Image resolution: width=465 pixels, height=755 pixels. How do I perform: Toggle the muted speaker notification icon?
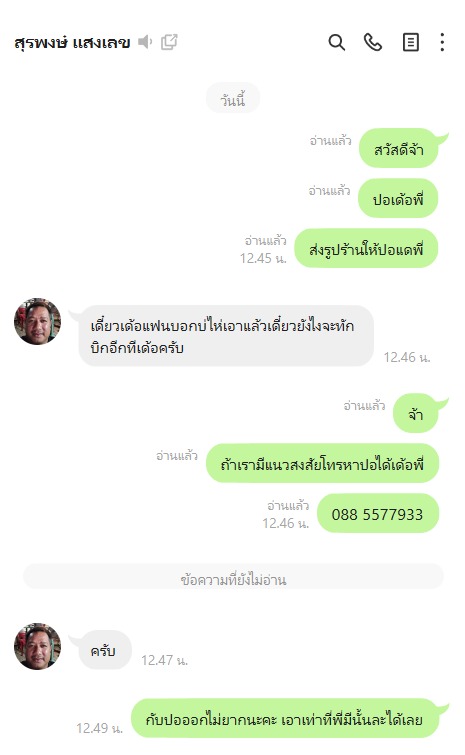click(145, 42)
